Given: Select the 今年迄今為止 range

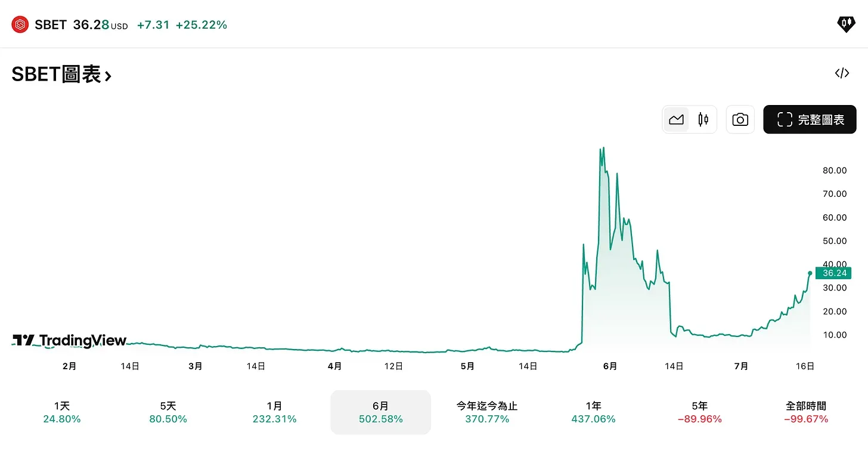Looking at the screenshot, I should 487,412.
